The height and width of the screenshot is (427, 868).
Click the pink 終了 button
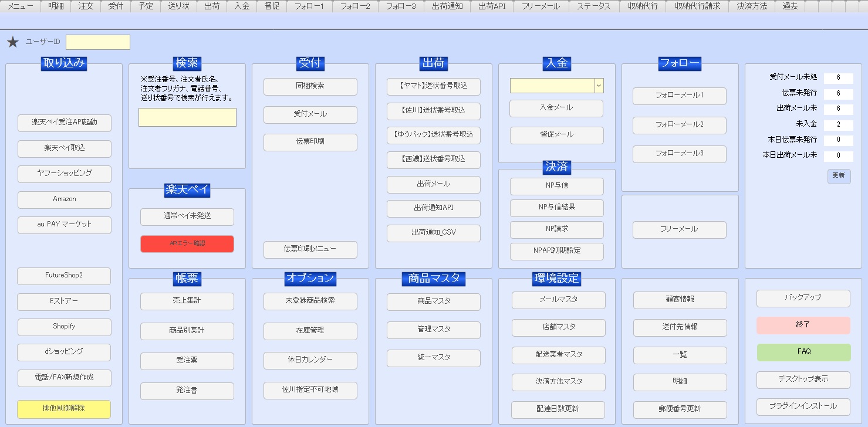[x=803, y=325]
